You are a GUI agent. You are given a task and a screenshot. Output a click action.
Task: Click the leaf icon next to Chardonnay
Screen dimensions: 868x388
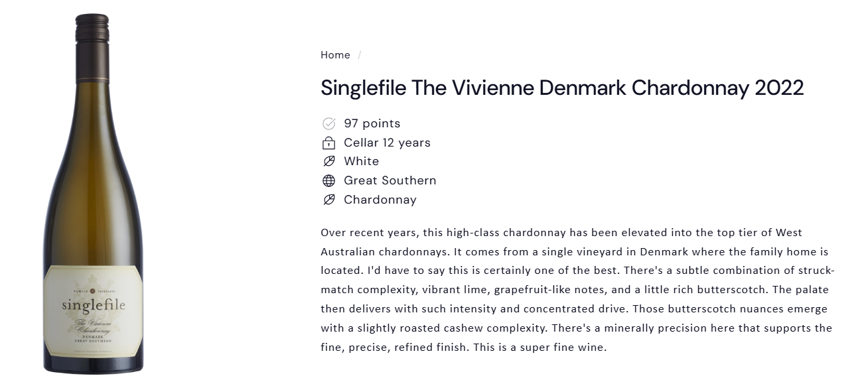(x=328, y=200)
